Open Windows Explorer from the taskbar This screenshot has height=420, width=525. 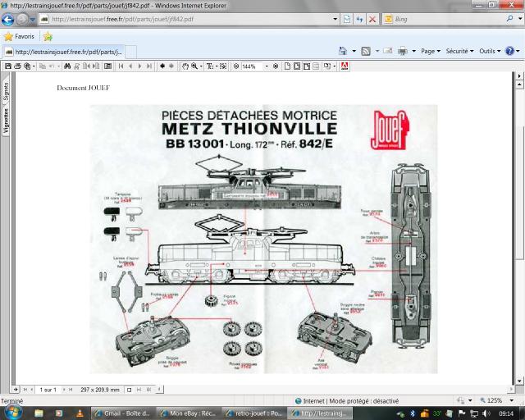point(39,413)
